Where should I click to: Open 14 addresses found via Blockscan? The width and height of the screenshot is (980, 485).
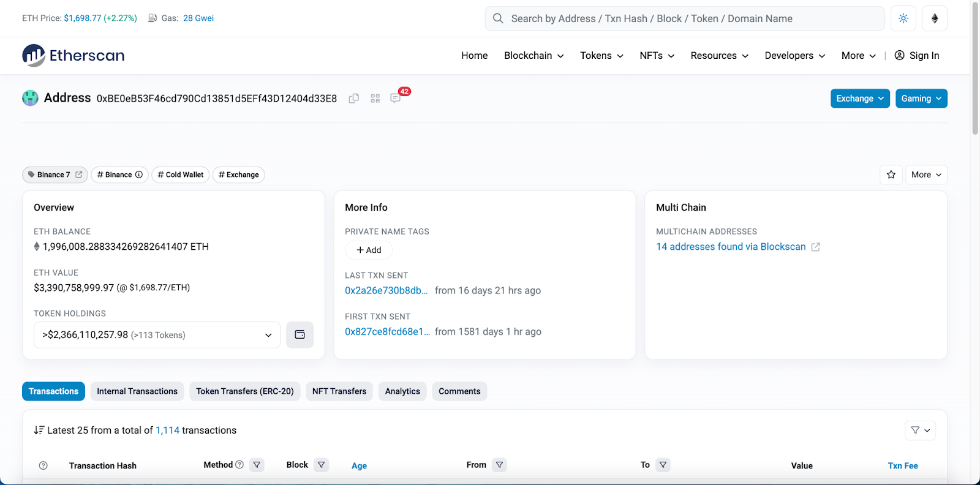(x=731, y=247)
